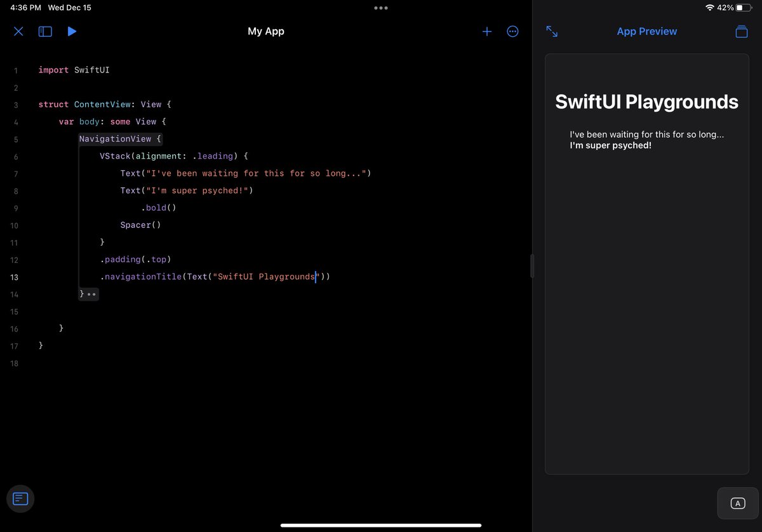The width and height of the screenshot is (762, 532).
Task: Tap the battery indicator icon
Action: tap(744, 8)
